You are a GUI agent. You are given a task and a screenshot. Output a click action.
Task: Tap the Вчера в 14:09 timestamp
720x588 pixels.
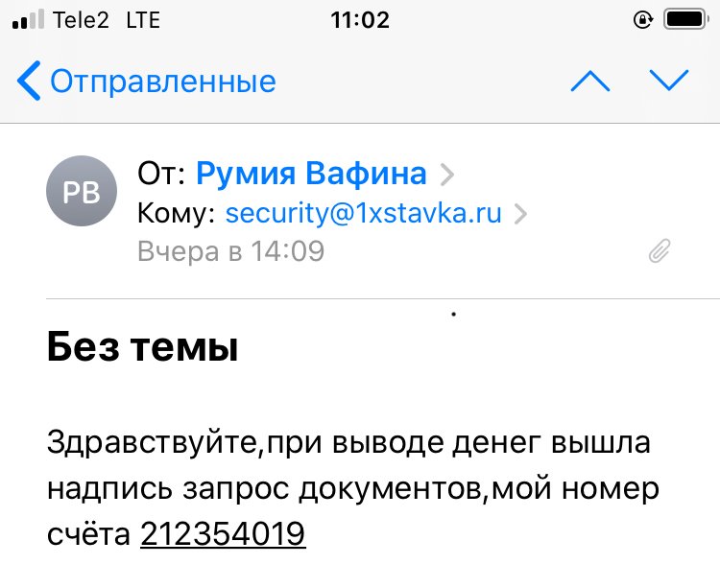(x=230, y=251)
